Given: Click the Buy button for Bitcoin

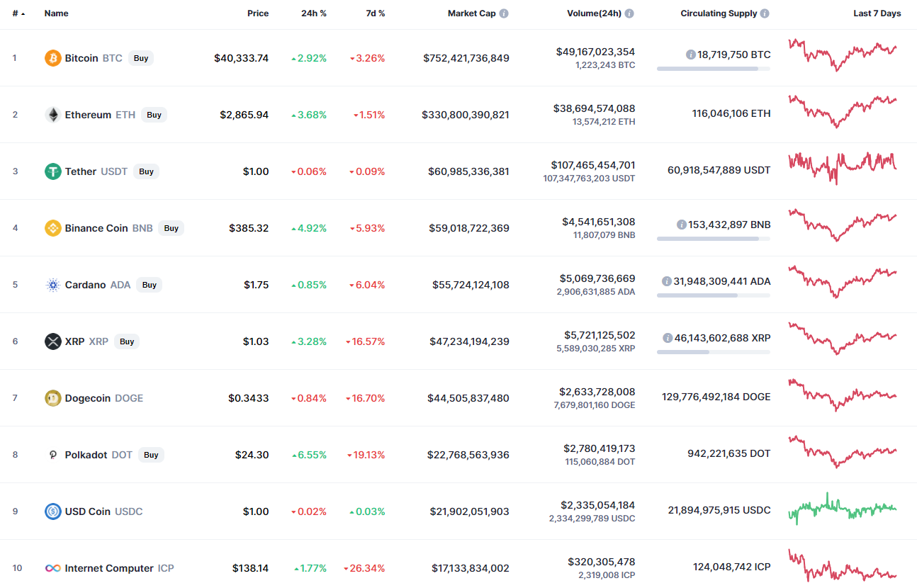Looking at the screenshot, I should [x=141, y=58].
